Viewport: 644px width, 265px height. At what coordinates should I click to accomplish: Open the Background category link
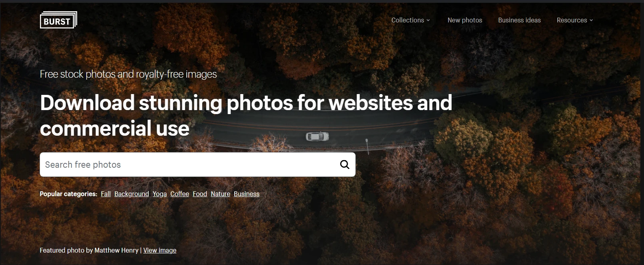[132, 194]
